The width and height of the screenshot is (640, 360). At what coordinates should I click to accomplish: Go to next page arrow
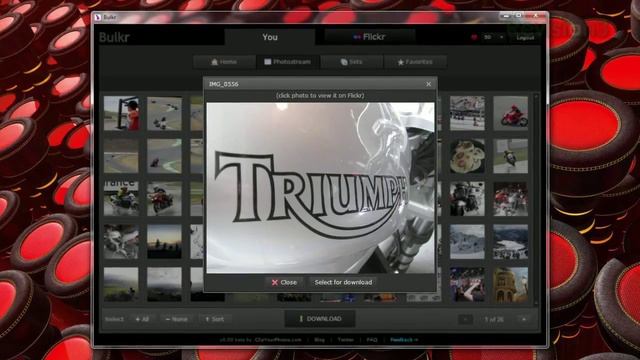point(524,319)
